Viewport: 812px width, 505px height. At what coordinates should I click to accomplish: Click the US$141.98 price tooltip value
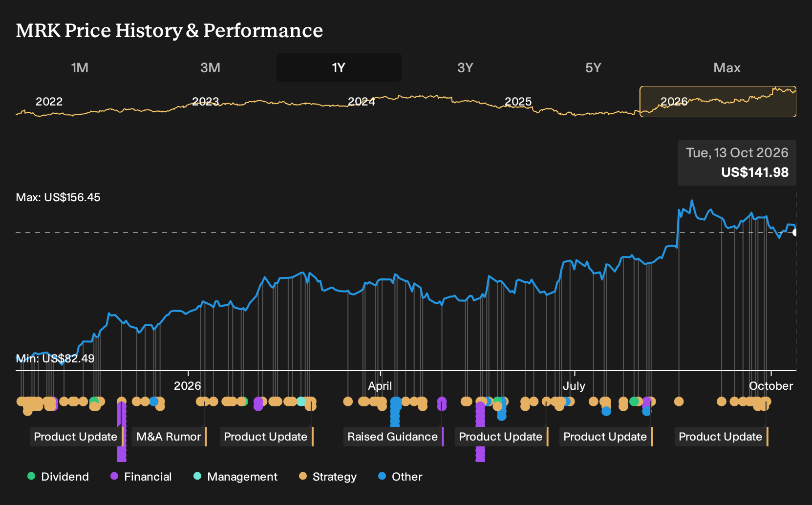[755, 172]
